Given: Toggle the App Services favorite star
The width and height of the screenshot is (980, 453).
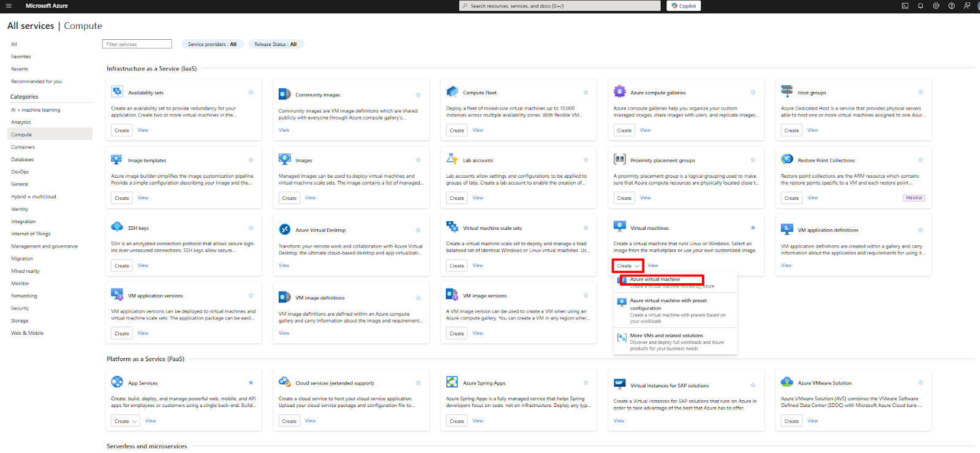Looking at the screenshot, I should [251, 383].
